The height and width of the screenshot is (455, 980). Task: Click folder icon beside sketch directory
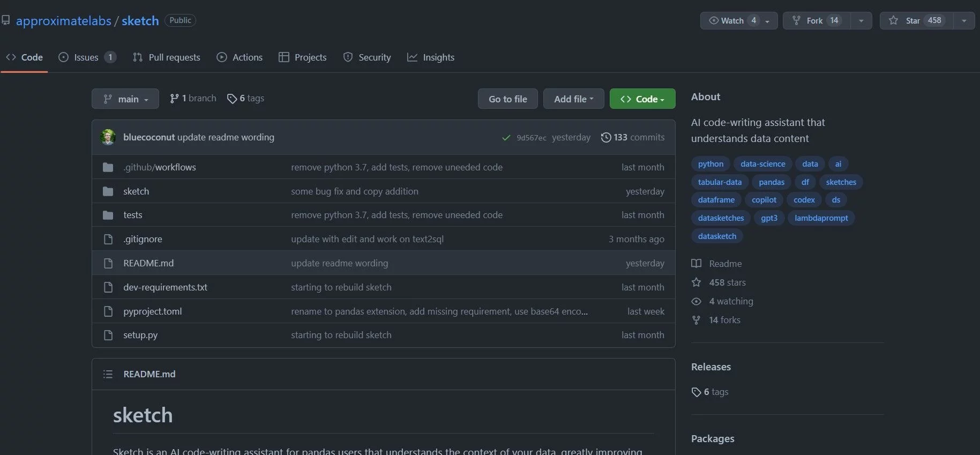tap(108, 191)
